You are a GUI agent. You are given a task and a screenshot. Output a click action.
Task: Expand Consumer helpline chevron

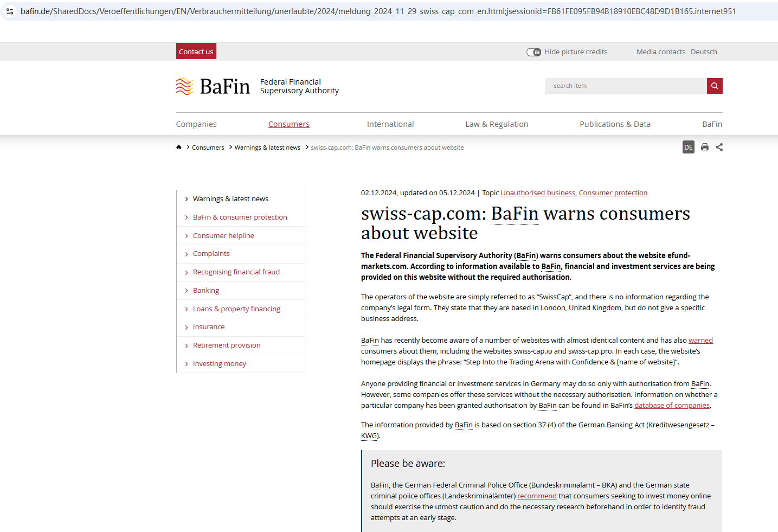click(x=187, y=236)
